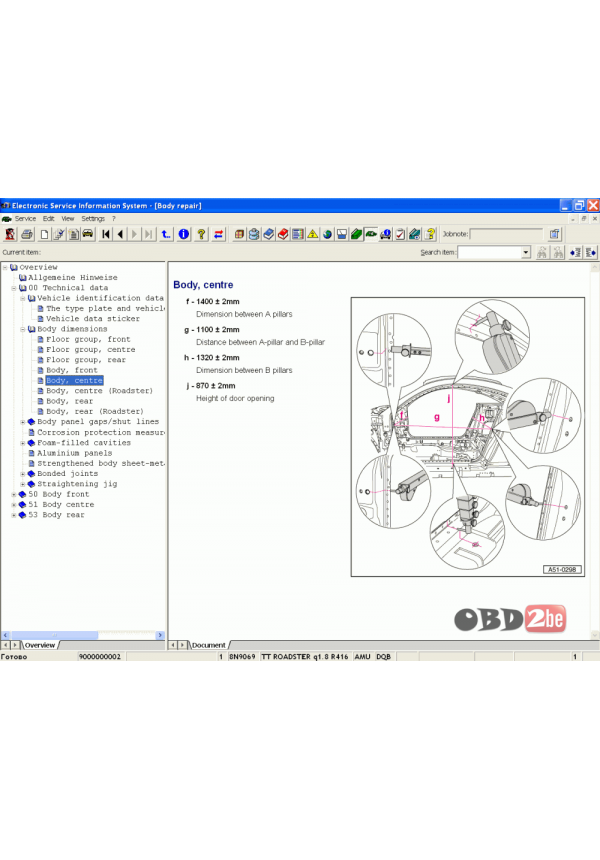
Task: Collapse the Body dimensions tree node
Action: coord(22,329)
